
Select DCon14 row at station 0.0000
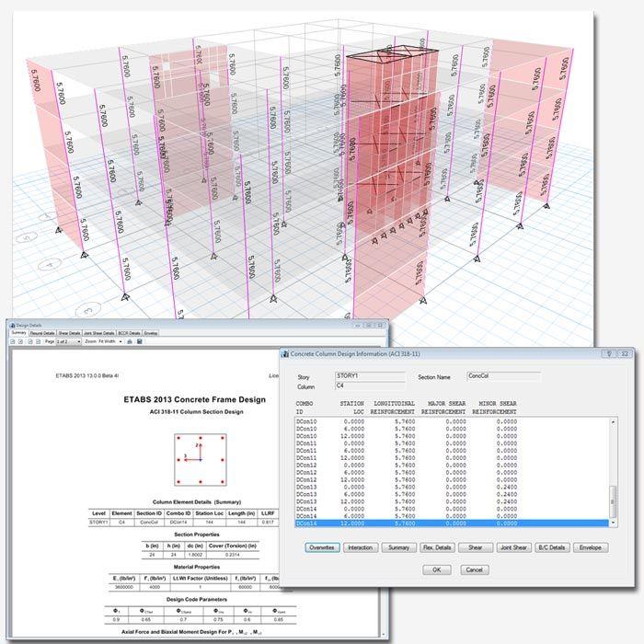click(452, 509)
